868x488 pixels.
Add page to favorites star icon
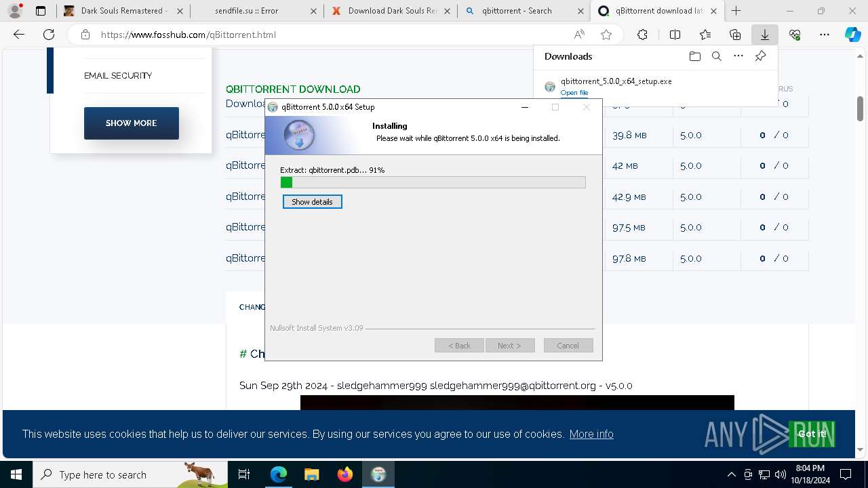coord(606,35)
